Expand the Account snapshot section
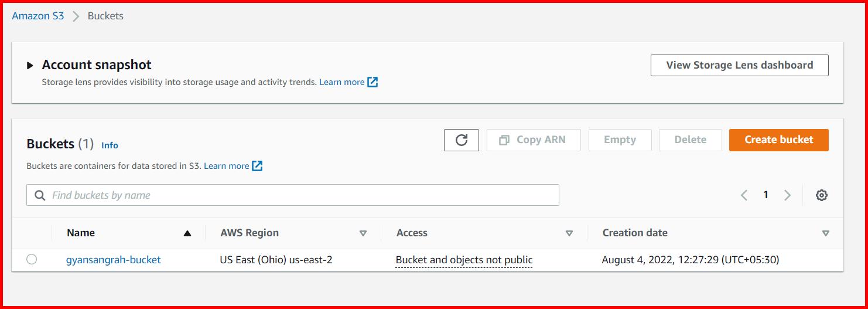 [30, 66]
